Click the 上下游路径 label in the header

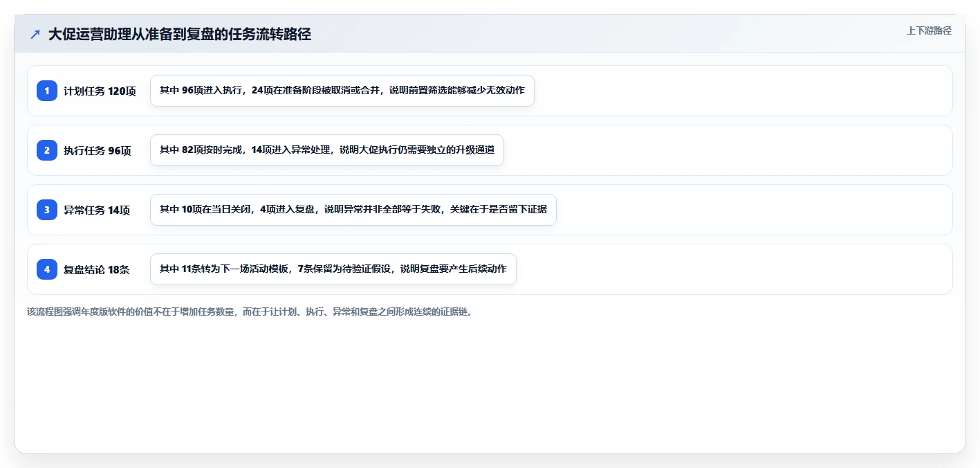click(x=929, y=30)
